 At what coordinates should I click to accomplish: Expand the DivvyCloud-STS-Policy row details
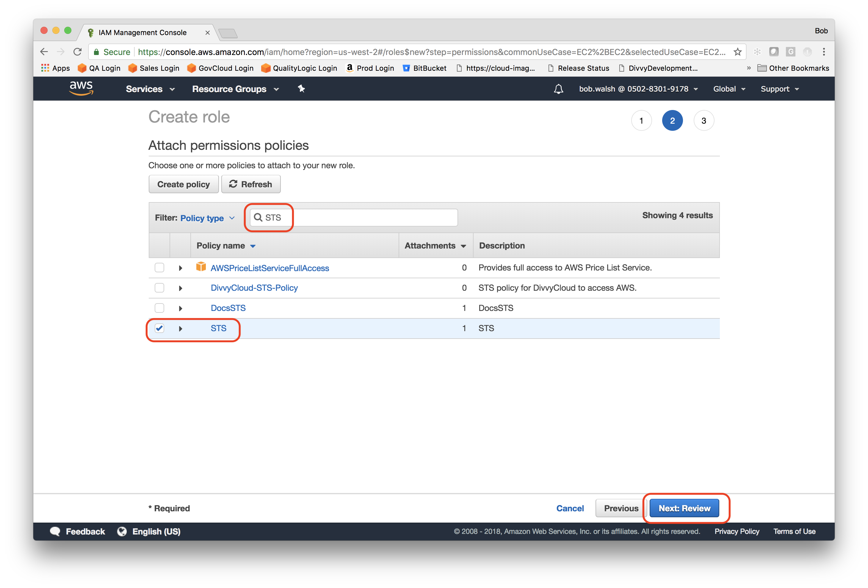180,288
